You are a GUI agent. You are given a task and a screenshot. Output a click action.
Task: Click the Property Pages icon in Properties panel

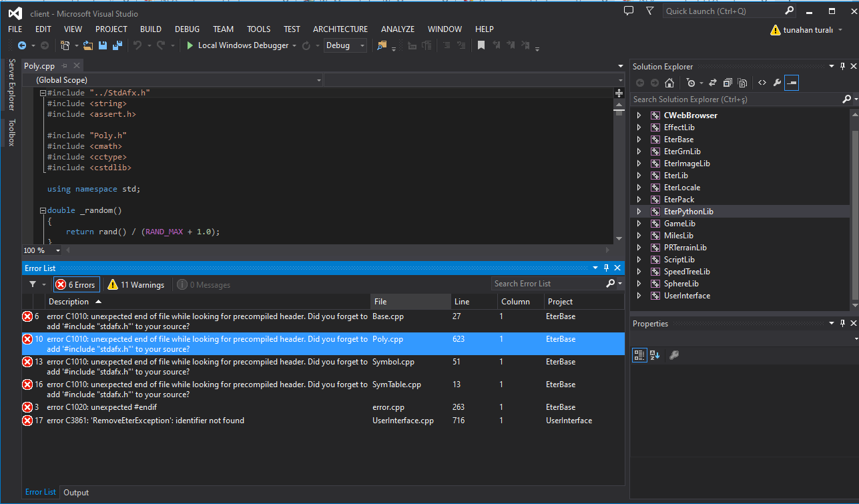tap(674, 355)
